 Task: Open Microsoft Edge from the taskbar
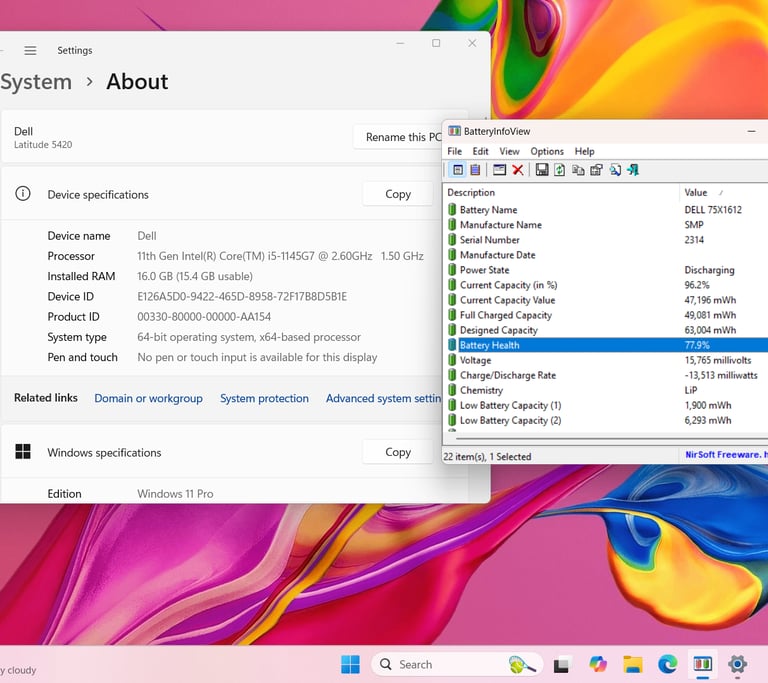(667, 664)
